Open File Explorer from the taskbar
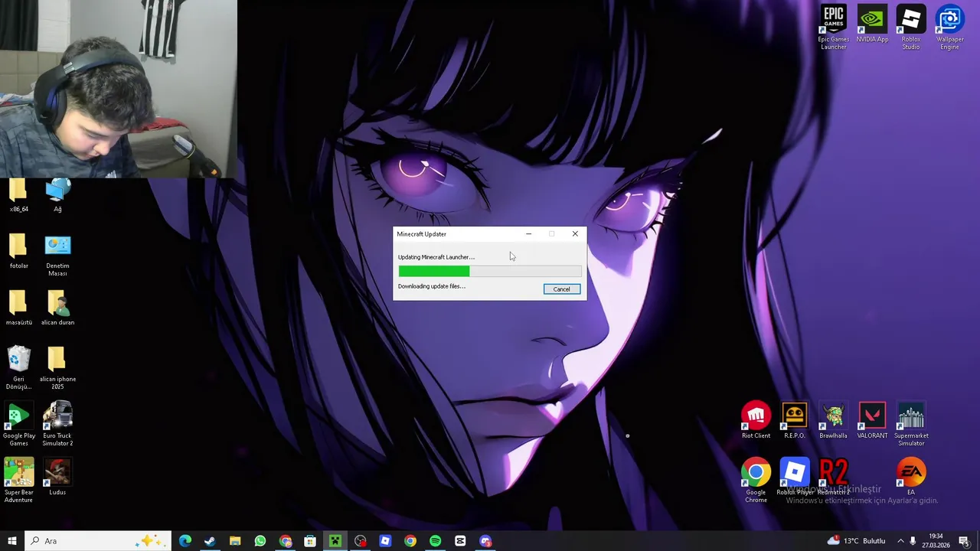The width and height of the screenshot is (980, 551). point(235,541)
